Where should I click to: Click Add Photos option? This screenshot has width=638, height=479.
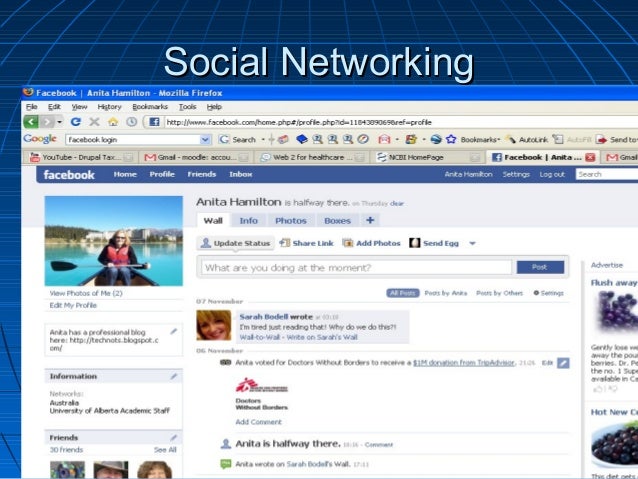tap(371, 243)
